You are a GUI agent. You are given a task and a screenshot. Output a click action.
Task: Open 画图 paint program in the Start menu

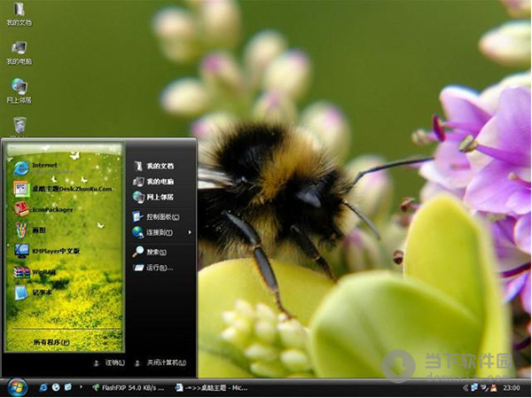[30, 230]
